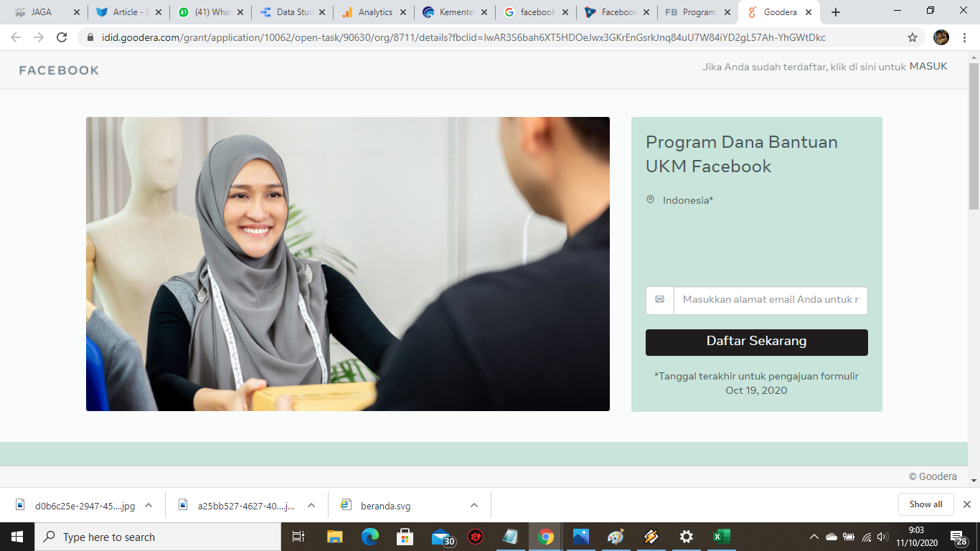
Task: Open the Photos app in taskbar
Action: point(581,537)
